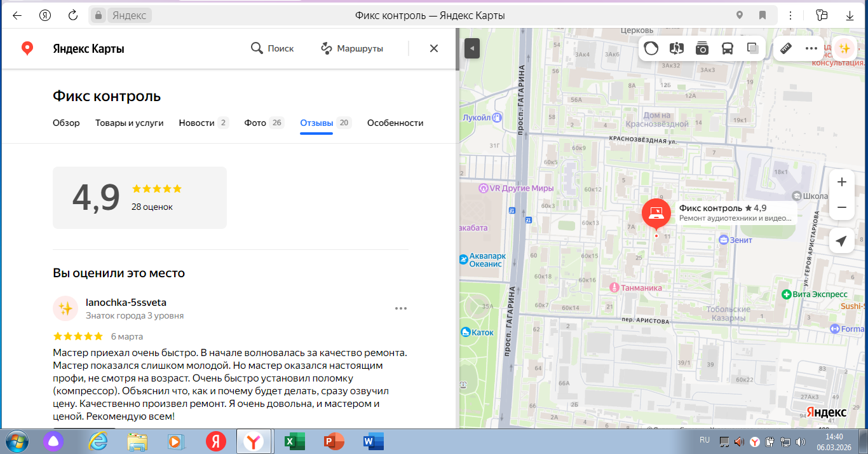The image size is (868, 454).
Task: Switch to the Фото tab
Action: pos(264,123)
